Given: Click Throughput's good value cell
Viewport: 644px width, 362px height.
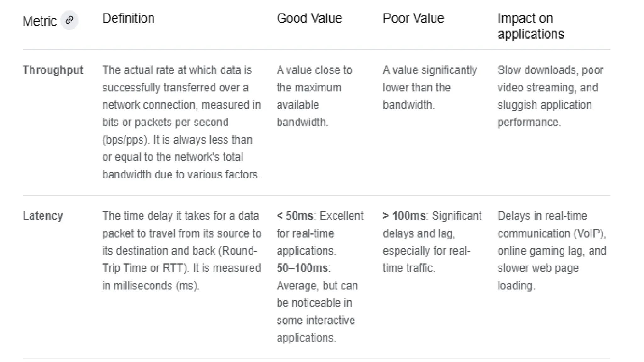Looking at the screenshot, I should coord(314,96).
